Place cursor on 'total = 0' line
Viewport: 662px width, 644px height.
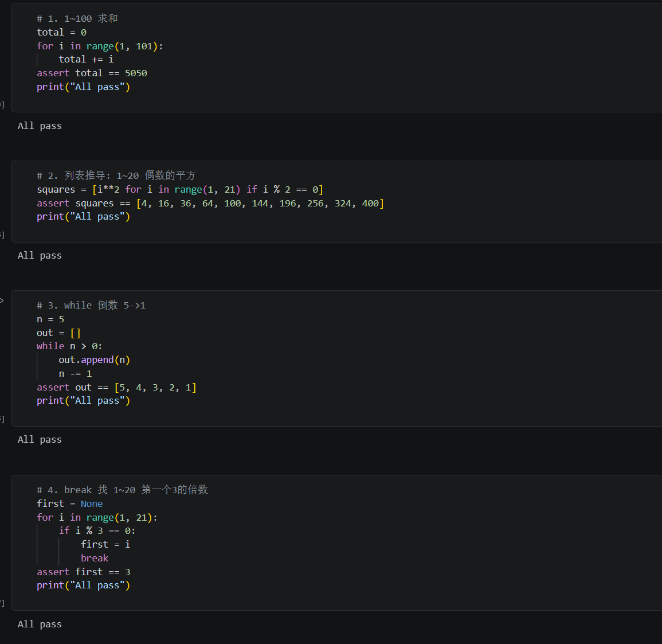coord(62,33)
